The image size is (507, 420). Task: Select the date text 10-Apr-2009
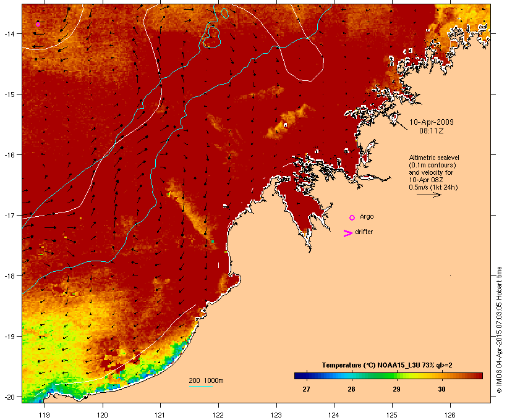(432, 122)
